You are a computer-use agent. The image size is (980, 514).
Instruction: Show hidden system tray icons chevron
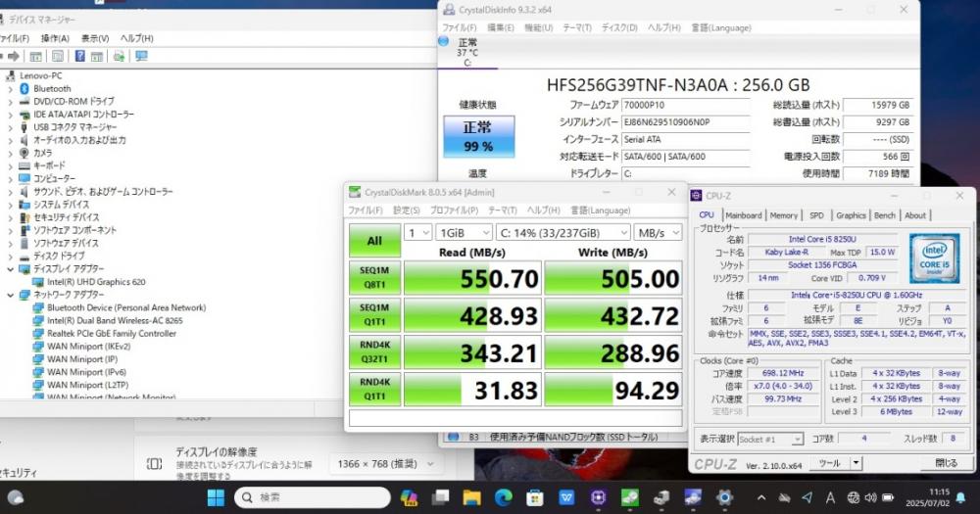pyautogui.click(x=761, y=497)
